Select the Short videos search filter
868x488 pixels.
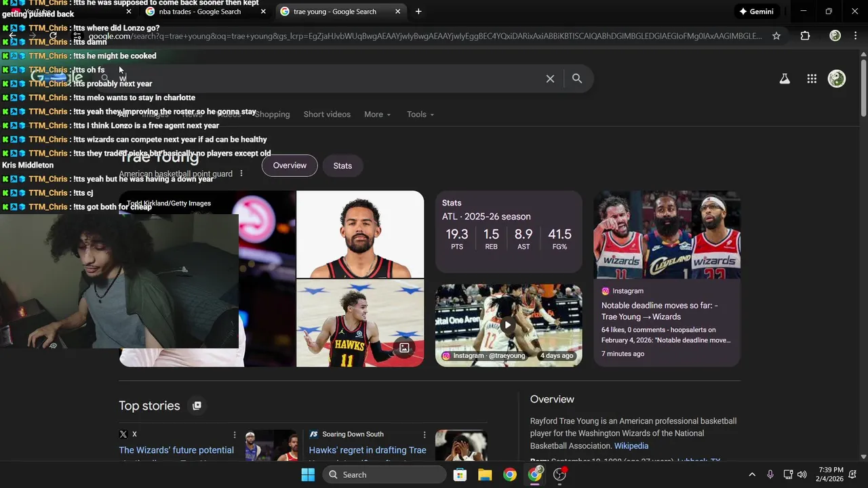click(x=327, y=115)
